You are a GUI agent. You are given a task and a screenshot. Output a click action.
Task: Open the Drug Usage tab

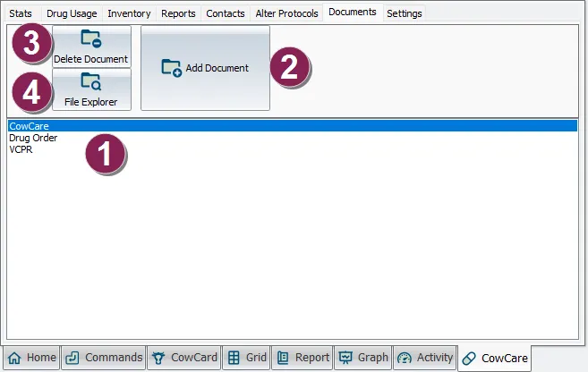(x=72, y=13)
